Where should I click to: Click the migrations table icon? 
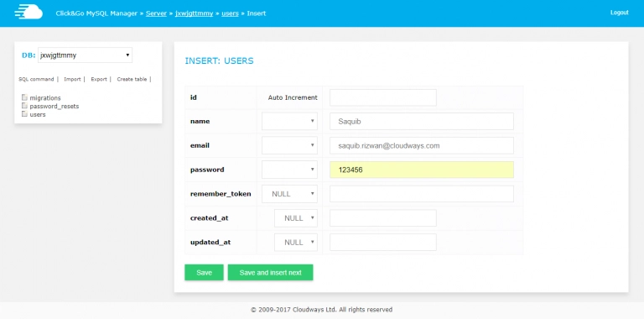(24, 97)
